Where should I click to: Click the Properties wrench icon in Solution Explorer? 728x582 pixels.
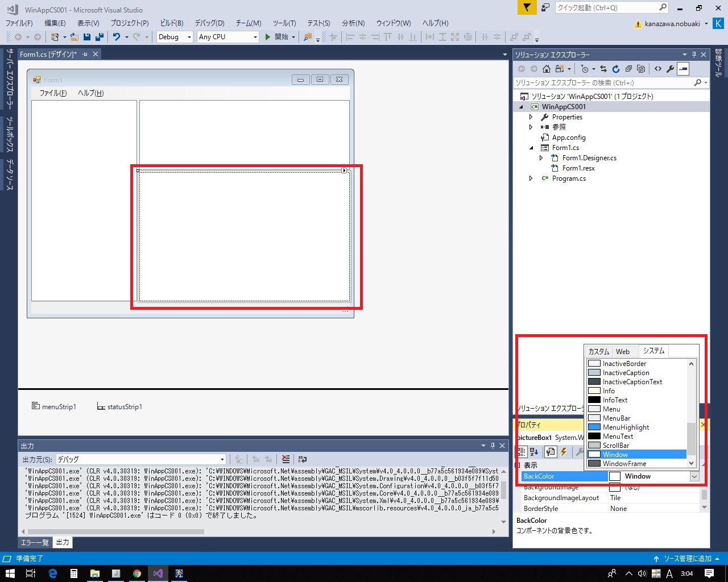click(671, 69)
